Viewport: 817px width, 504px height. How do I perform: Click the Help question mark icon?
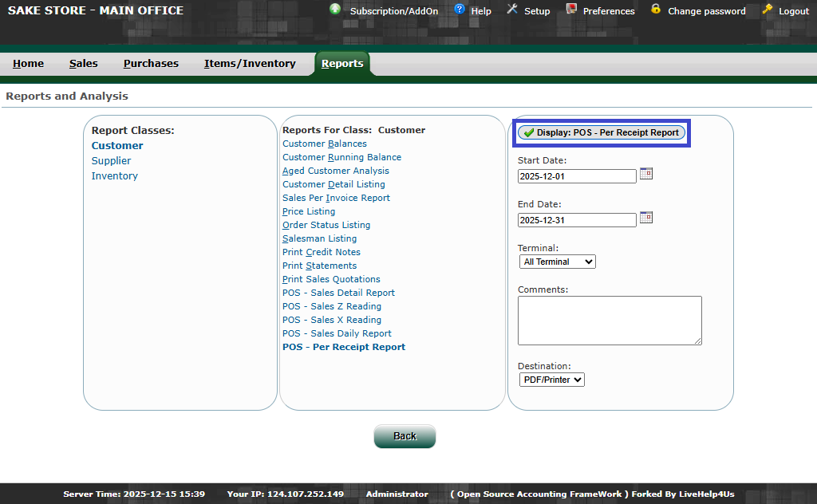tap(460, 10)
